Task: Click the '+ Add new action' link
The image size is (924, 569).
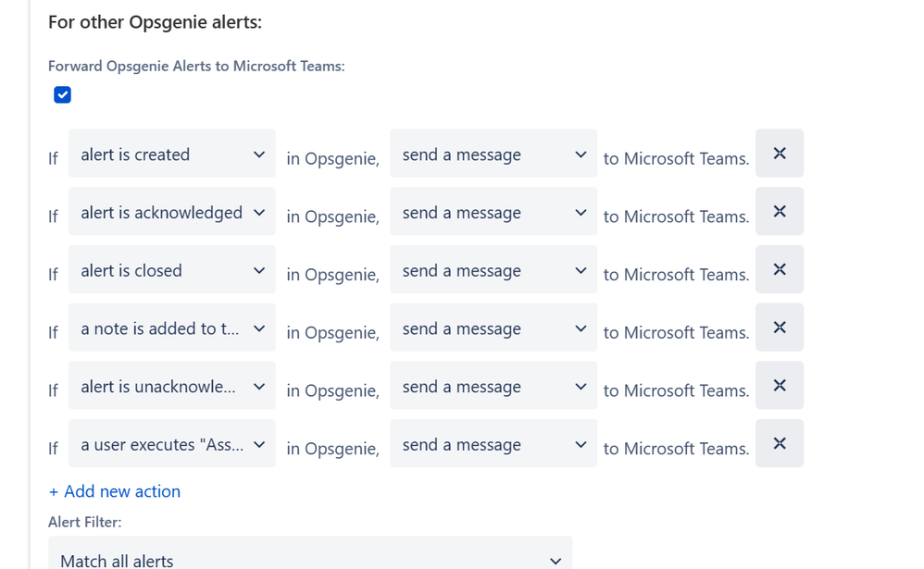Action: 114,491
